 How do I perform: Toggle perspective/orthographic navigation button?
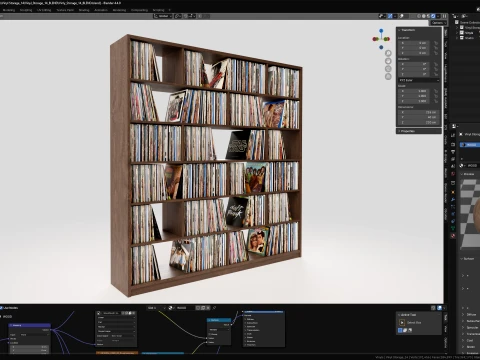point(388,76)
